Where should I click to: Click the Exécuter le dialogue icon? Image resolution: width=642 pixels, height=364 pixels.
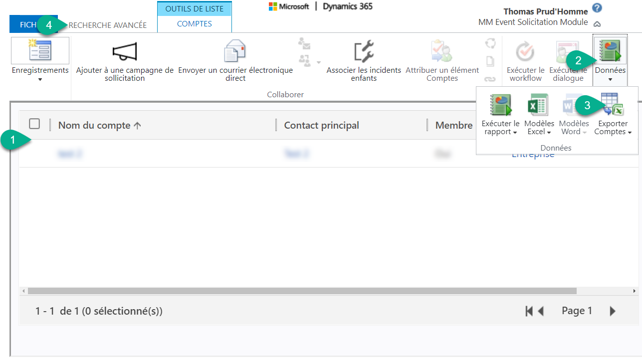pos(567,51)
